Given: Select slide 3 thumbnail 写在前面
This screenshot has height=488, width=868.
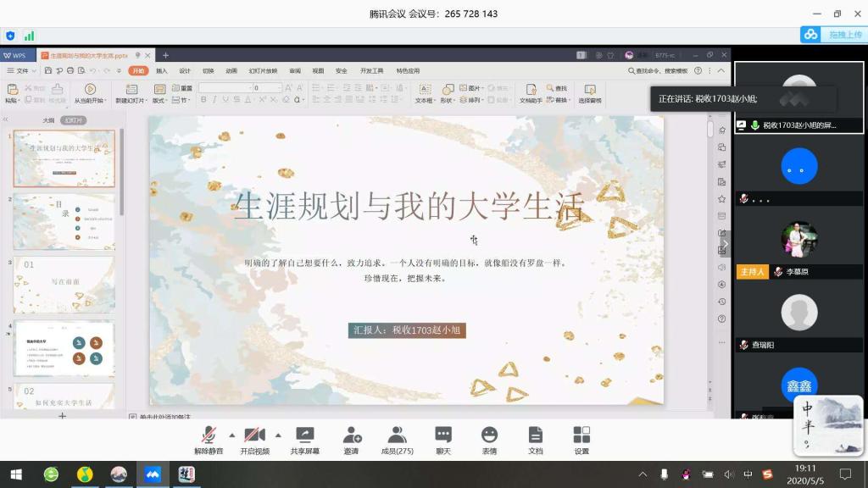Looking at the screenshot, I should 64,285.
